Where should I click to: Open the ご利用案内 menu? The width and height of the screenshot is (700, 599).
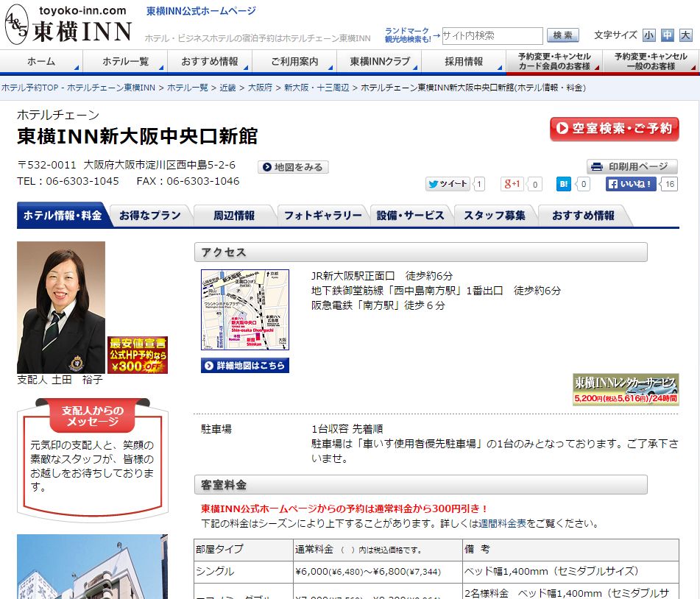pos(294,61)
